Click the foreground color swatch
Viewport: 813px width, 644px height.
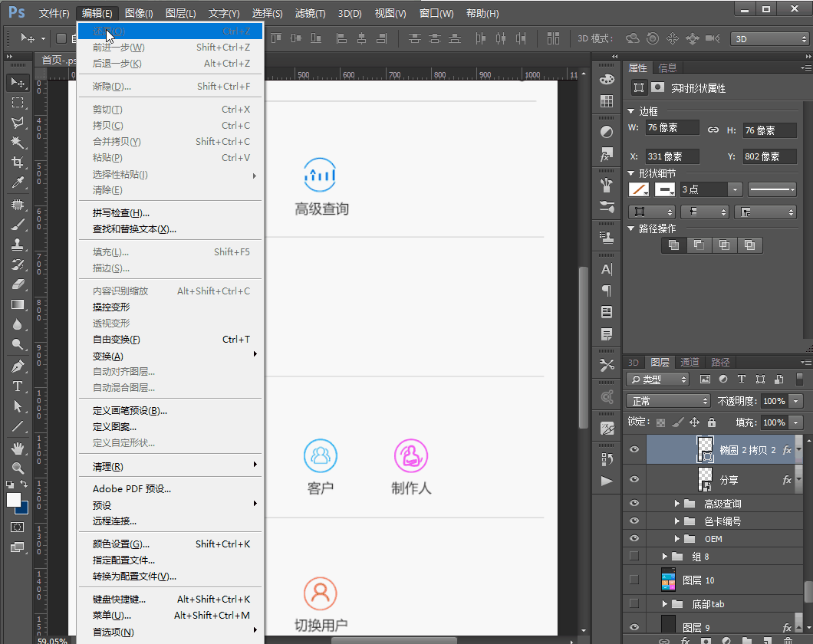click(x=14, y=500)
